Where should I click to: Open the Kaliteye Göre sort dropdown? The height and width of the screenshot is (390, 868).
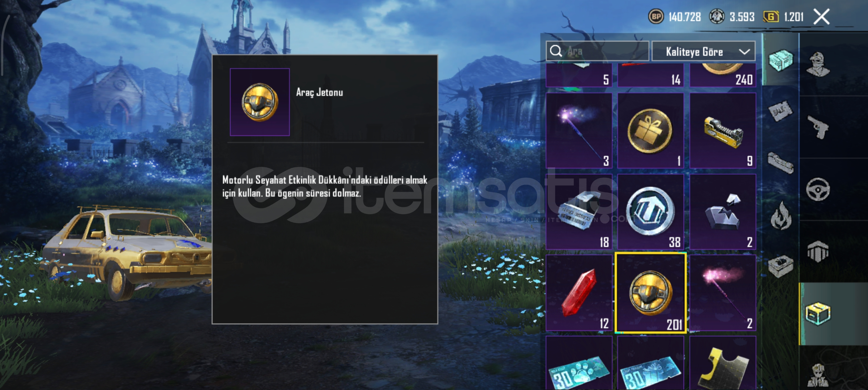703,51
